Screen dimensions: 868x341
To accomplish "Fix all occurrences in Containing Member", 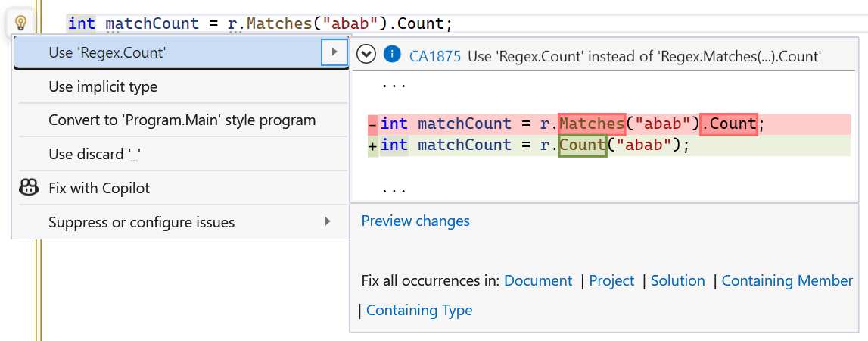I will (x=787, y=280).
